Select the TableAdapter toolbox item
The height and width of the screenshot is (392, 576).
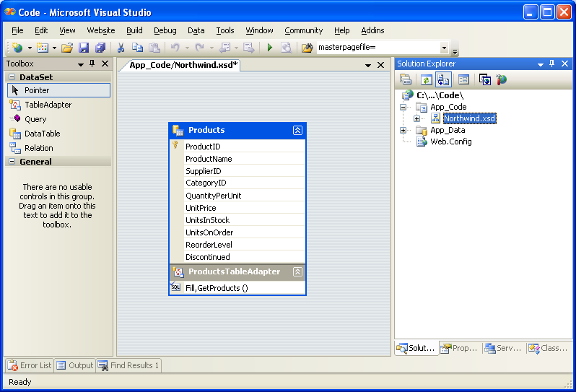click(x=48, y=105)
